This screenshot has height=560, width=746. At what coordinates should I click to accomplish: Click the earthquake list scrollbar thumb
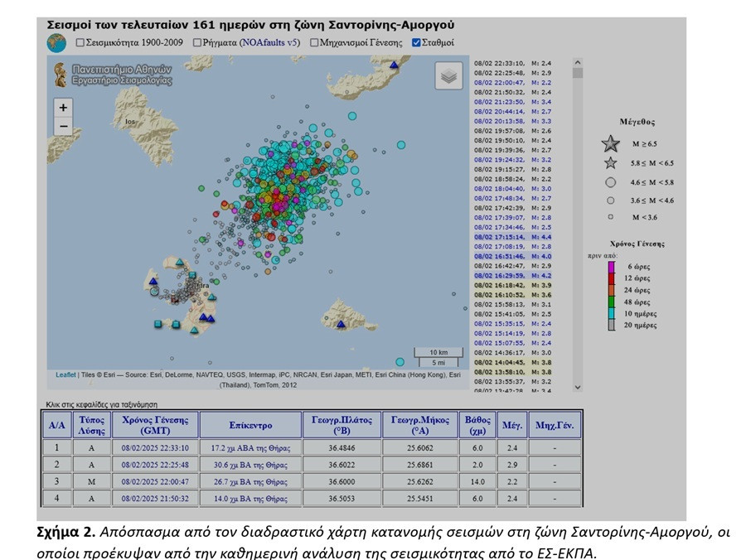tap(578, 73)
